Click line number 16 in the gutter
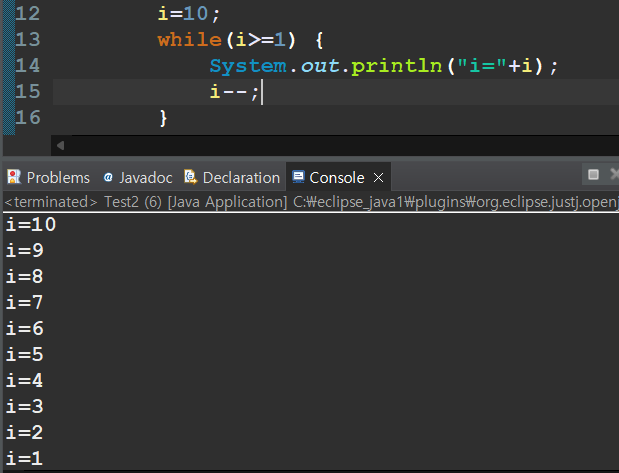The width and height of the screenshot is (619, 473). click(28, 118)
